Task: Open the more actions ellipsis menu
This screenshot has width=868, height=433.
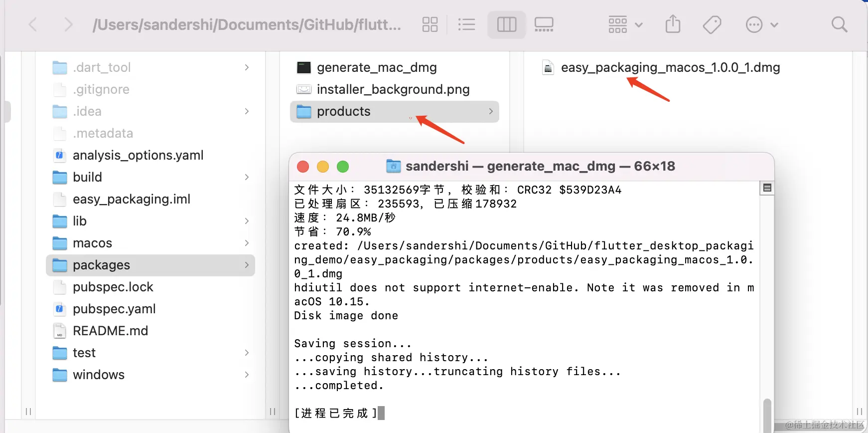Action: (761, 24)
